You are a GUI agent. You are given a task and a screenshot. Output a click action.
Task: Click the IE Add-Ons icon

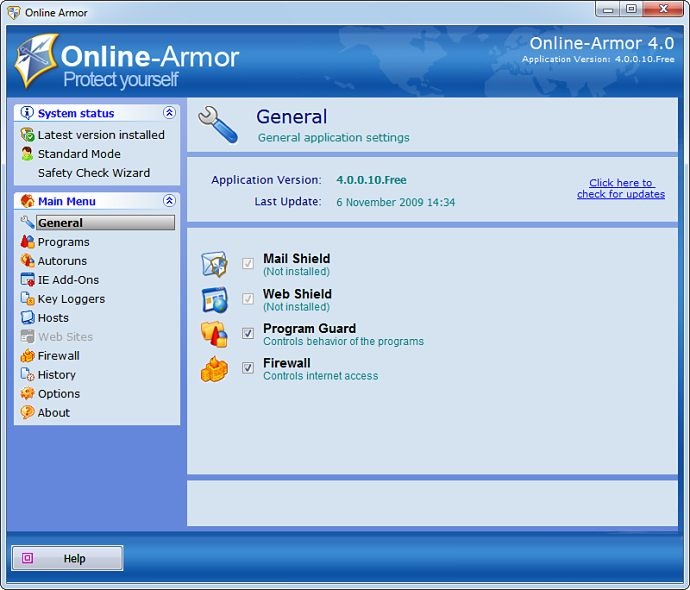pos(27,280)
